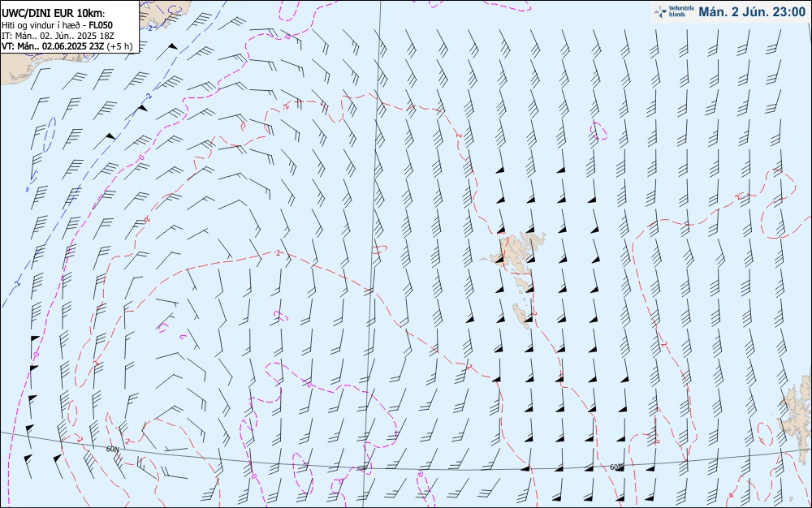
Task: Click the 60N latitude label west of the meridian line
Action: click(x=112, y=449)
